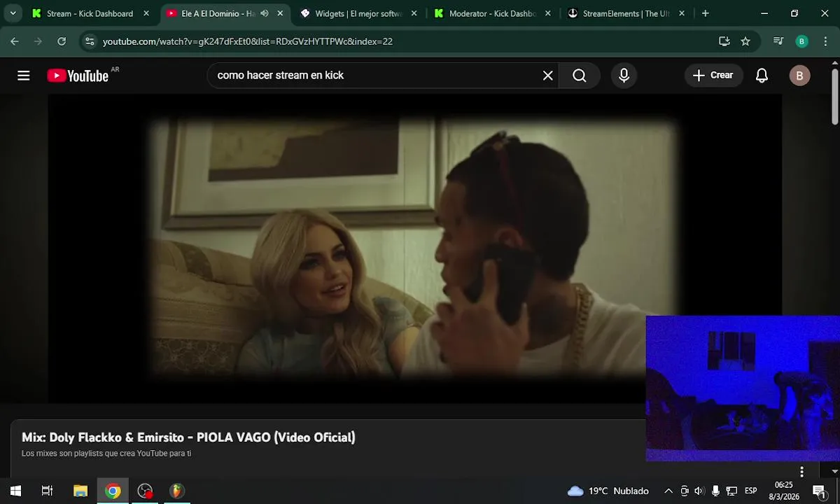The image size is (840, 504).
Task: Open the Chrome taskbar icon
Action: point(113,491)
